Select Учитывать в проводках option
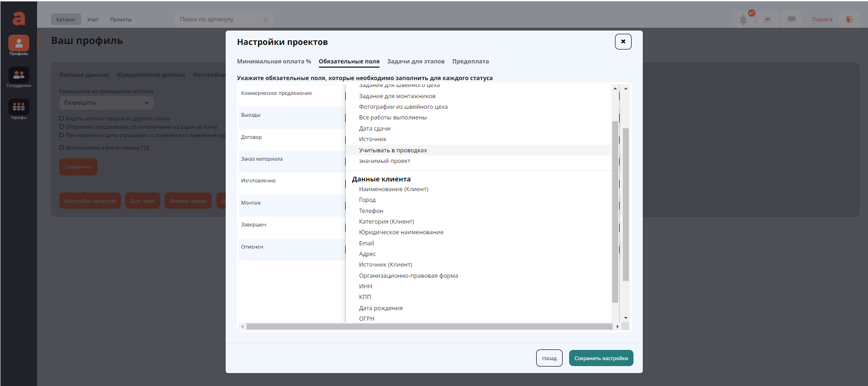Screen dimensions: 868x386 pos(393,150)
